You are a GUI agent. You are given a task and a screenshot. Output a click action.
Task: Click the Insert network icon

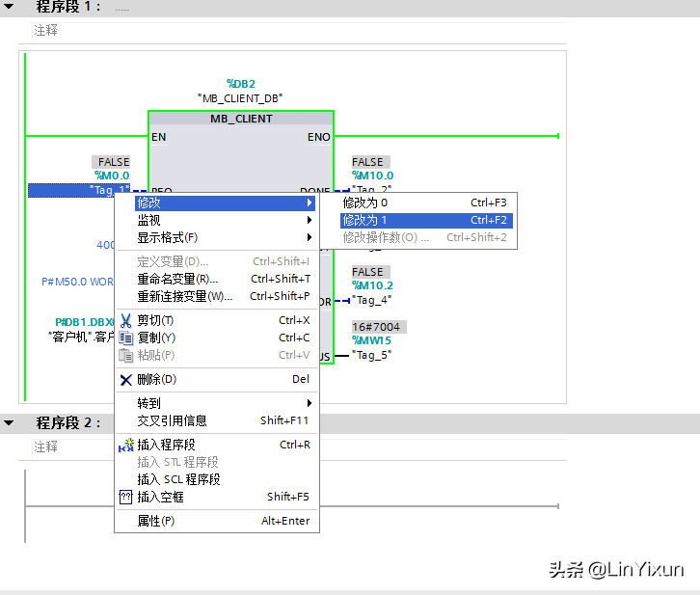pyautogui.click(x=126, y=445)
